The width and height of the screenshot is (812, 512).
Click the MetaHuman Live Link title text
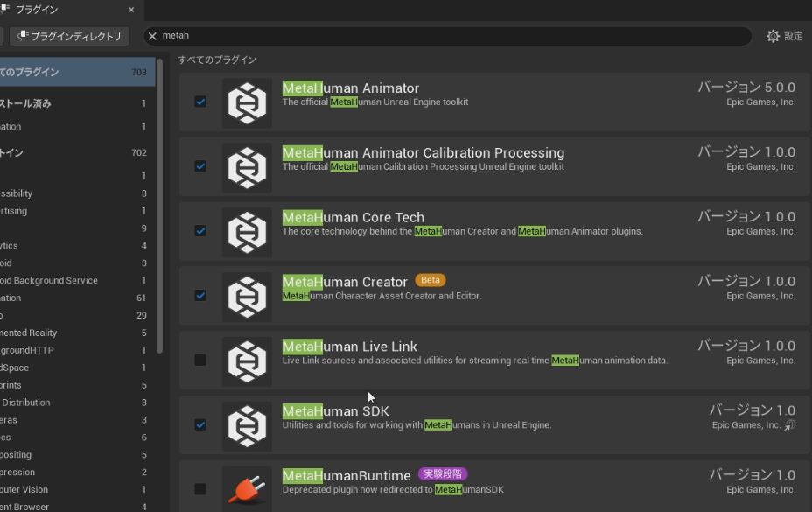tap(349, 347)
